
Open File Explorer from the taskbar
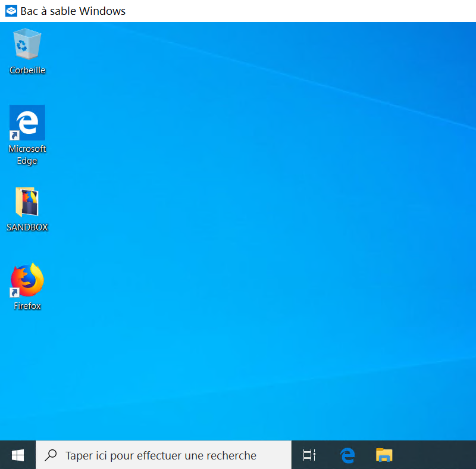(384, 455)
